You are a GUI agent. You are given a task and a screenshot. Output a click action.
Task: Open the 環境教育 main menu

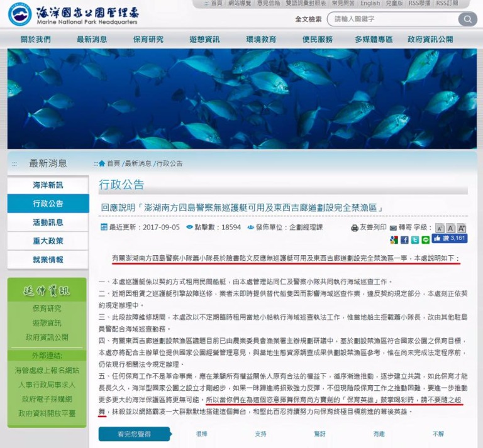(x=261, y=40)
